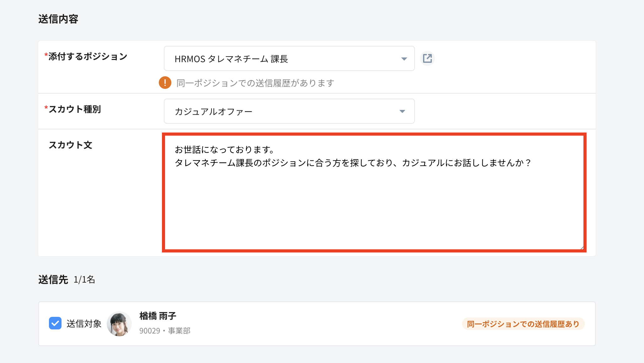Viewport: 644px width, 363px height.
Task: Click the 添付するポジション field label
Action: (88, 57)
